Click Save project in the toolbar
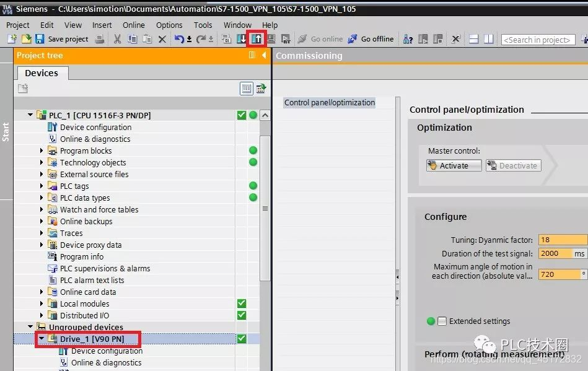This screenshot has width=588, height=371. 62,38
